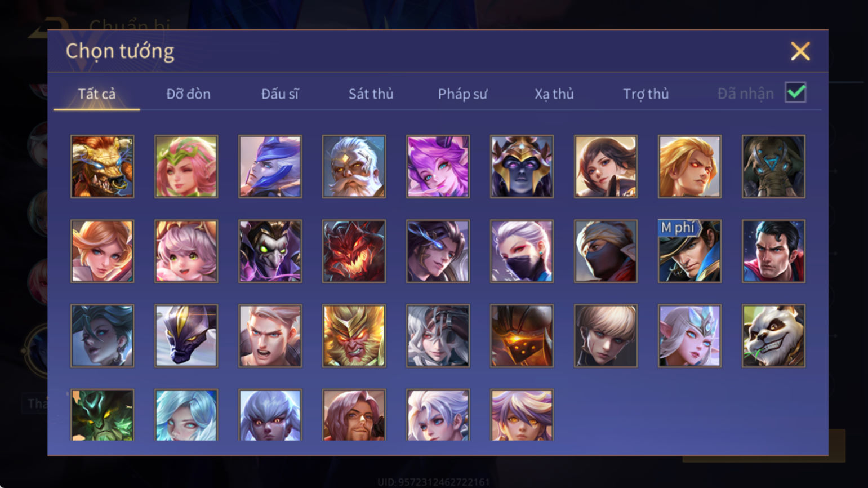
Task: Select the Superman hero portrait
Action: tap(773, 251)
